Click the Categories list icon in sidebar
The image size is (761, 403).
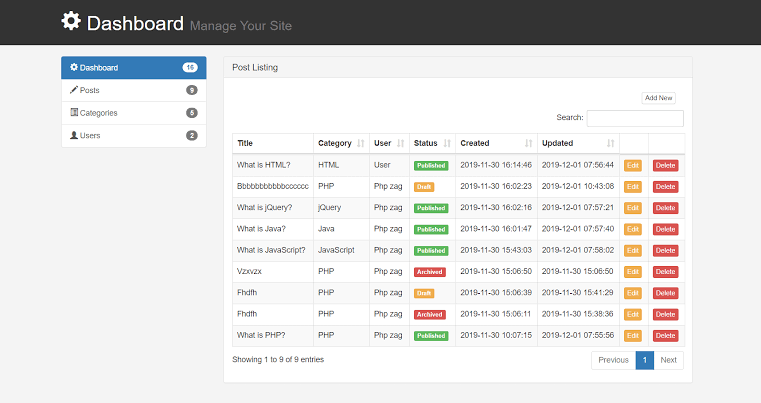pos(74,112)
